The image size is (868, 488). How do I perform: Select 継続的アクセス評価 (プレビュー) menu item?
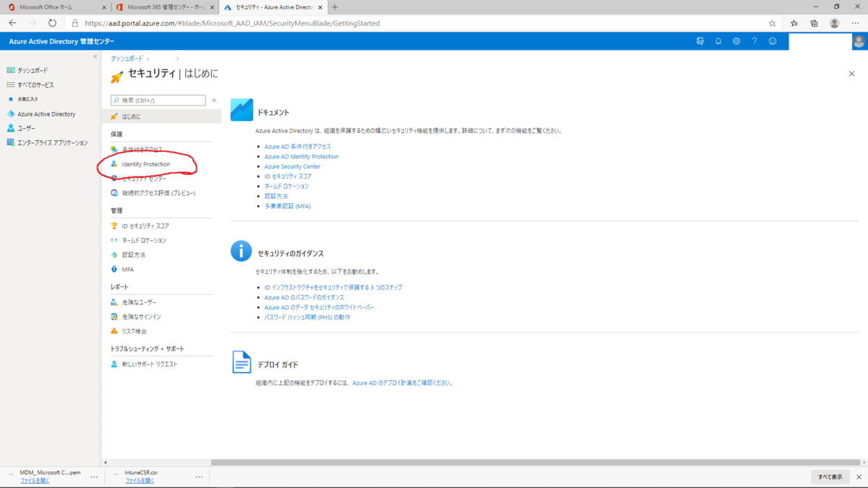[158, 193]
